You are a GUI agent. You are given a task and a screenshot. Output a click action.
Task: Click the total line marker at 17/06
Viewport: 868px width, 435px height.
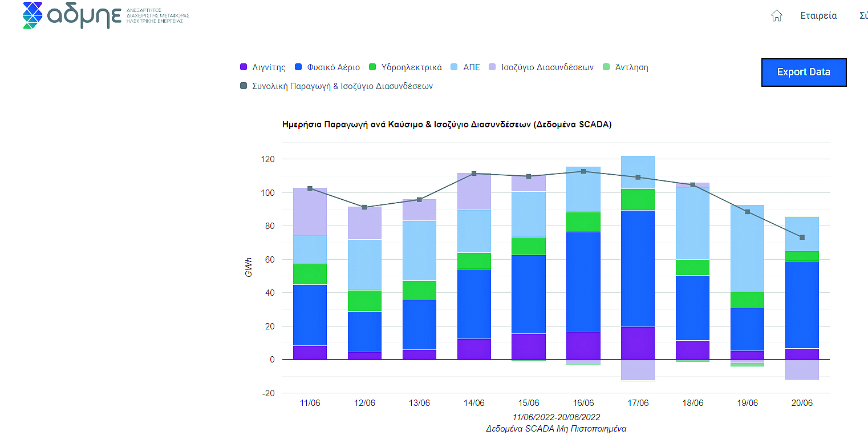[638, 177]
